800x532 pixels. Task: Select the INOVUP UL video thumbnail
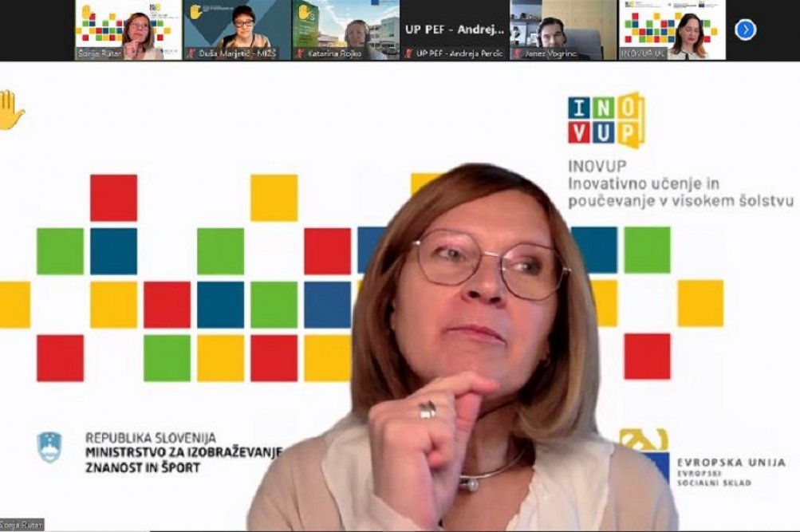[672, 30]
